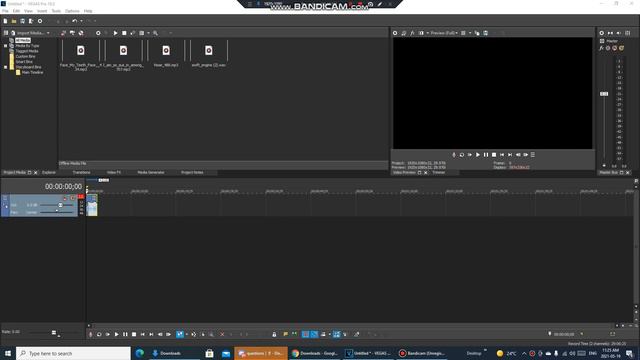
Task: Open Bandicam from the taskbar
Action: pyautogui.click(x=422, y=353)
